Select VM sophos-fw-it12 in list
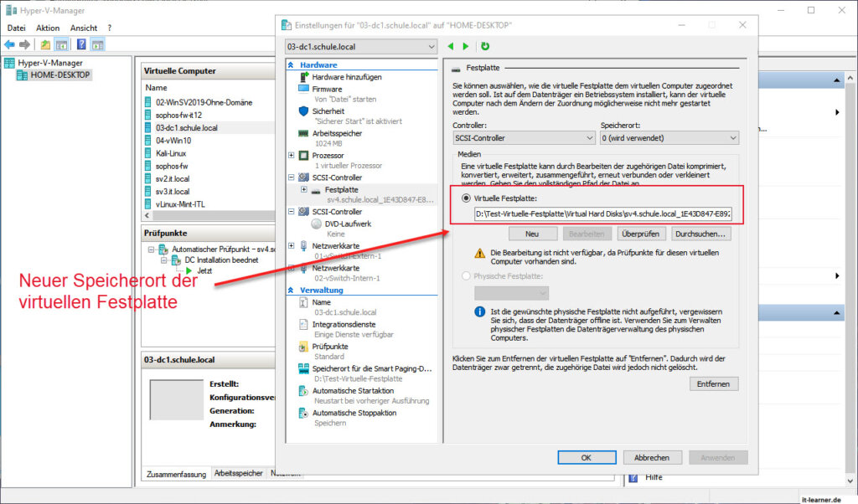858x504 pixels. click(178, 116)
